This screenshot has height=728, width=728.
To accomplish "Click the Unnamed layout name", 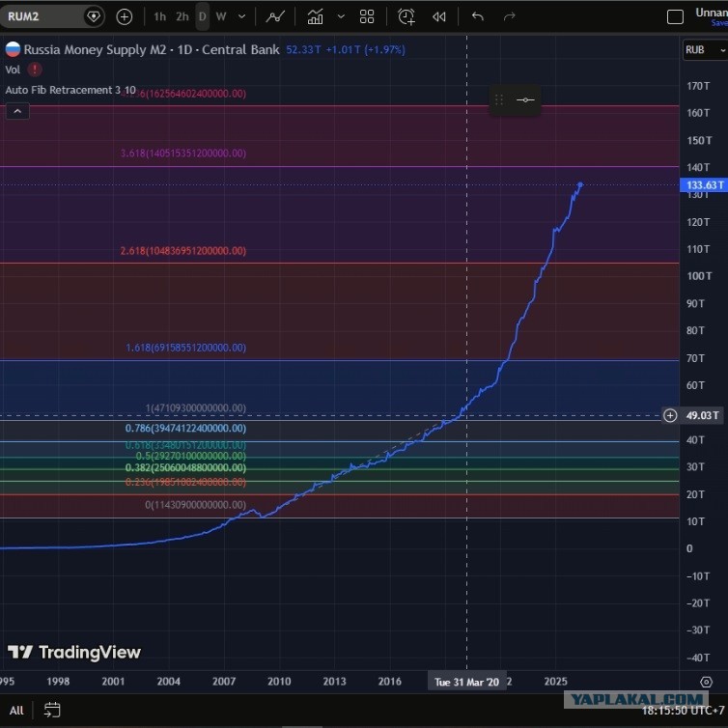I will click(x=712, y=13).
